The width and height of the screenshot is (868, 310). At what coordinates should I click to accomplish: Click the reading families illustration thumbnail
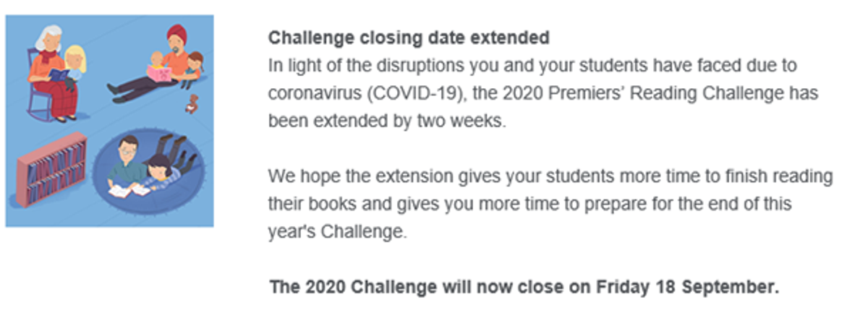coord(110,121)
